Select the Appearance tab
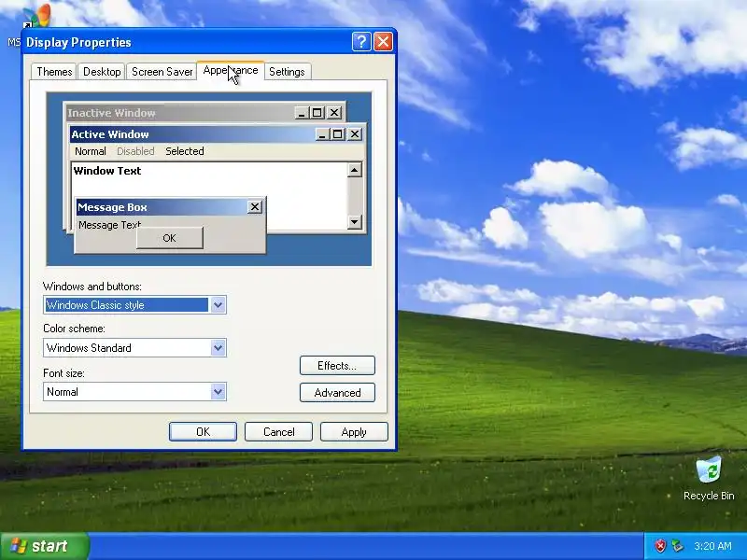 (231, 71)
